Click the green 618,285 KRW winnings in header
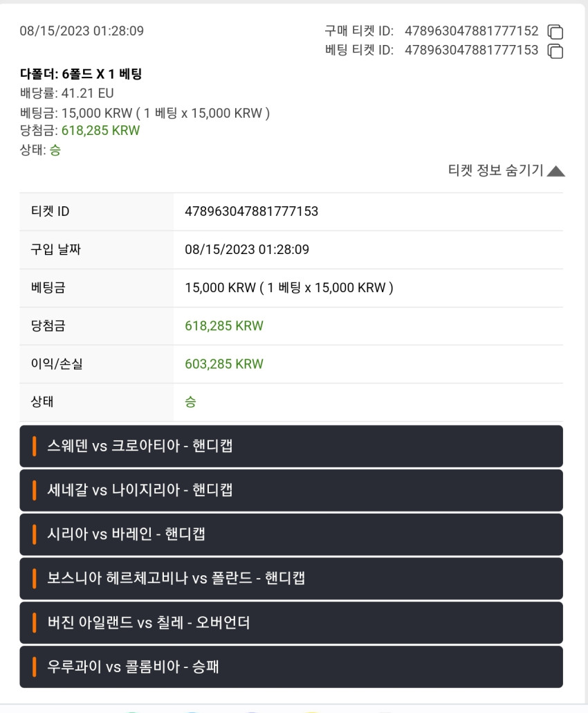Viewport: 588px width, 713px height. click(x=100, y=131)
